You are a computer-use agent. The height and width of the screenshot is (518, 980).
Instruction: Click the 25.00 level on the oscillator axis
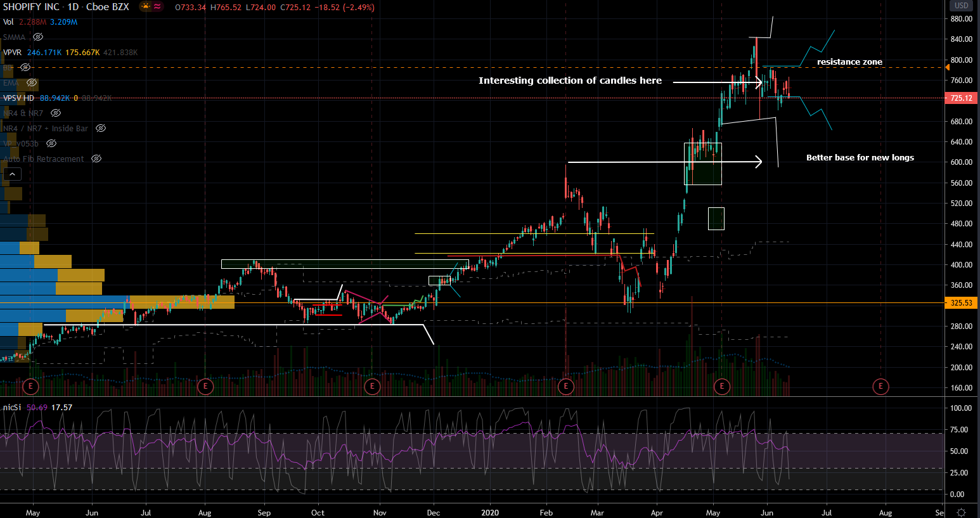(959, 473)
